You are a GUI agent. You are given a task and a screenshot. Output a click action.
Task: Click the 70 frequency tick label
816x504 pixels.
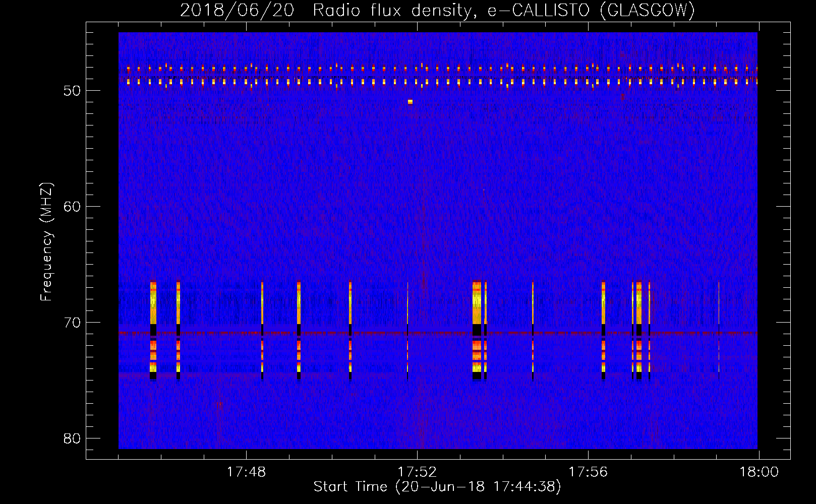coord(72,323)
